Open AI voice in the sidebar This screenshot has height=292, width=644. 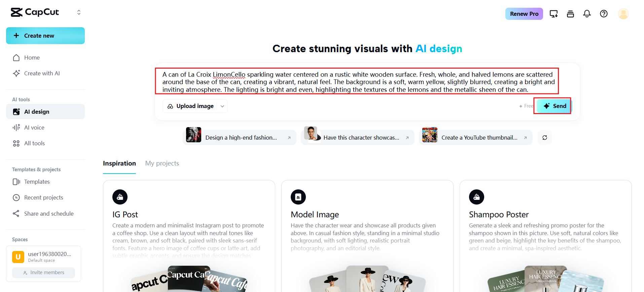(x=34, y=127)
